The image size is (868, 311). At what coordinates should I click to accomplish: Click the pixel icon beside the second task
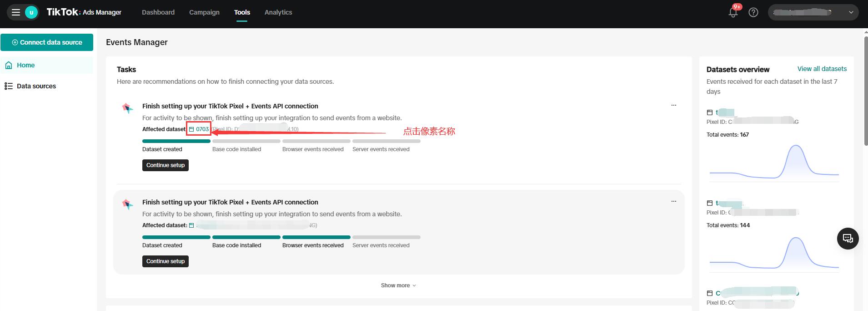(128, 204)
